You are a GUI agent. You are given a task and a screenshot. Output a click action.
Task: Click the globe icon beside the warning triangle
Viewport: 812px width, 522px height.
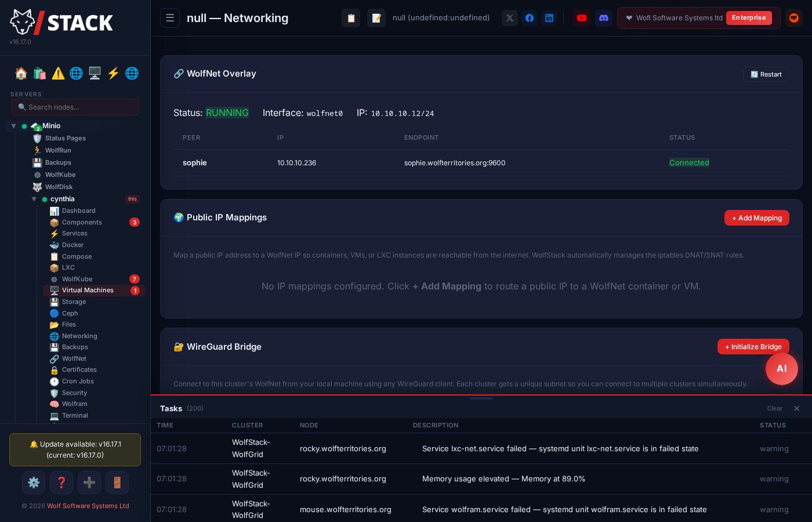(76, 73)
